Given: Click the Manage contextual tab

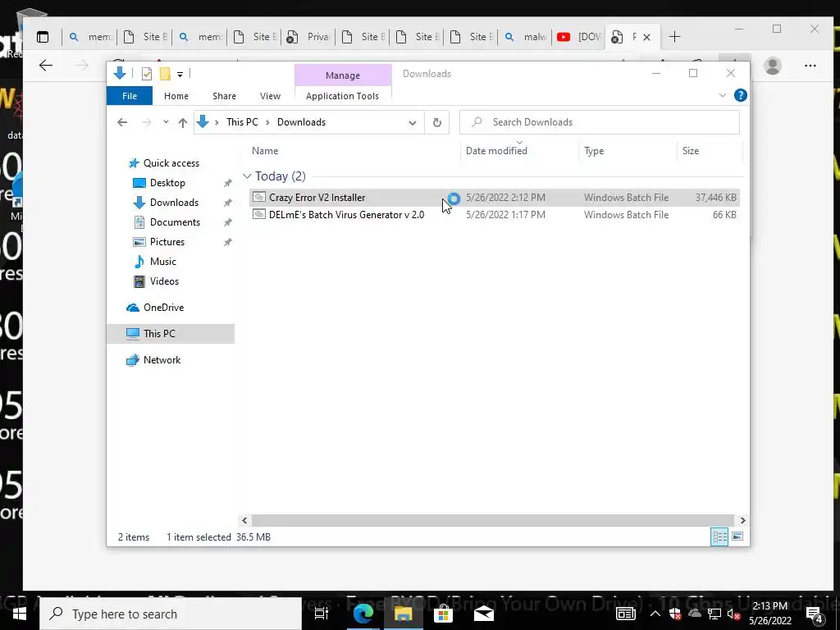Looking at the screenshot, I should [x=343, y=75].
